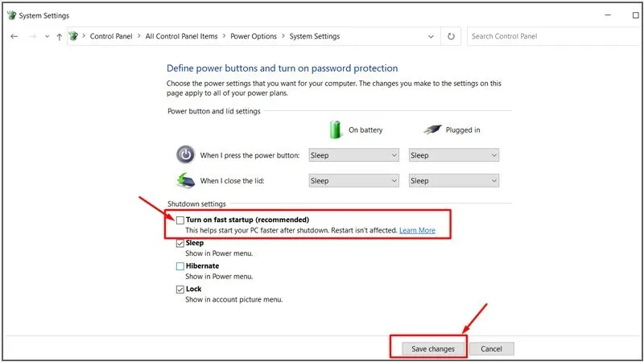Enable Turn on fast startup checkbox
The image size is (644, 362).
[180, 220]
